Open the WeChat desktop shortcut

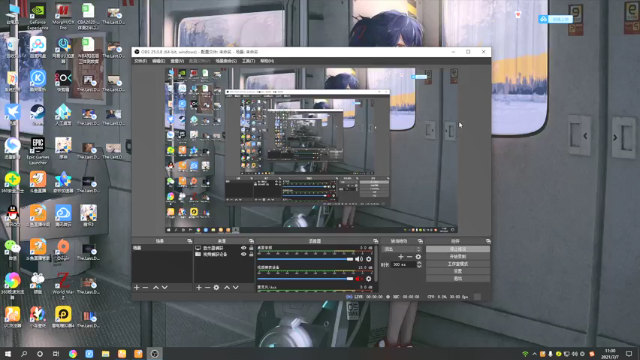(12, 250)
